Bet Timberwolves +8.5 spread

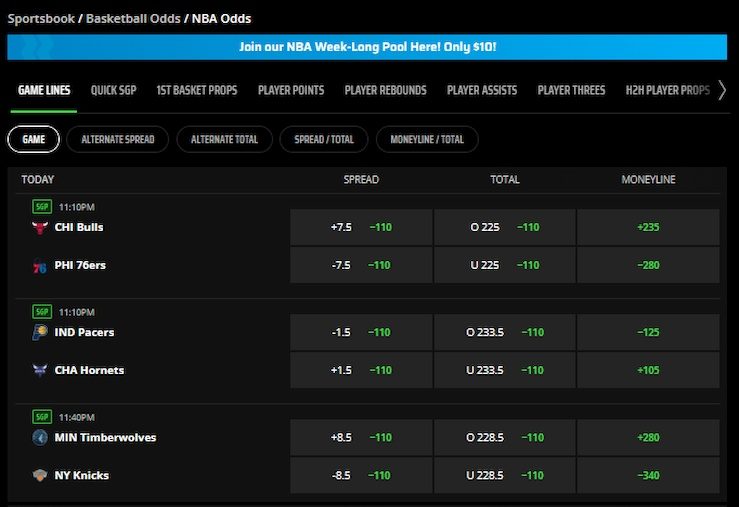point(361,437)
